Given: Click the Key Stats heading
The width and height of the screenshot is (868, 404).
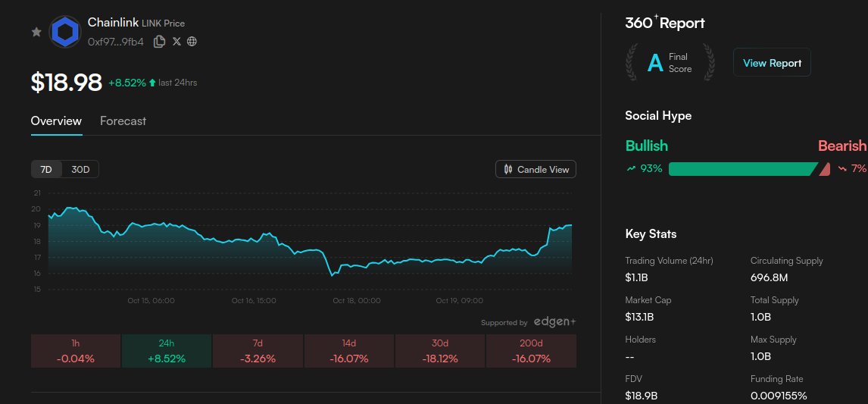Looking at the screenshot, I should pos(651,234).
